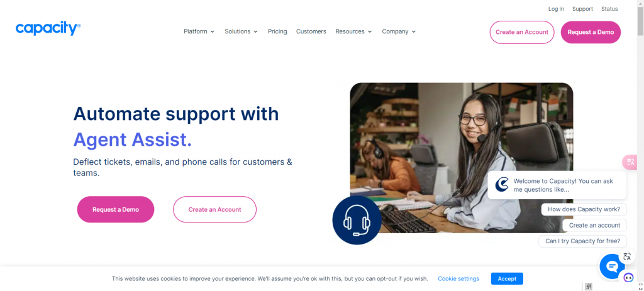644x291 pixels.
Task: Go to the Pricing page
Action: (x=277, y=31)
